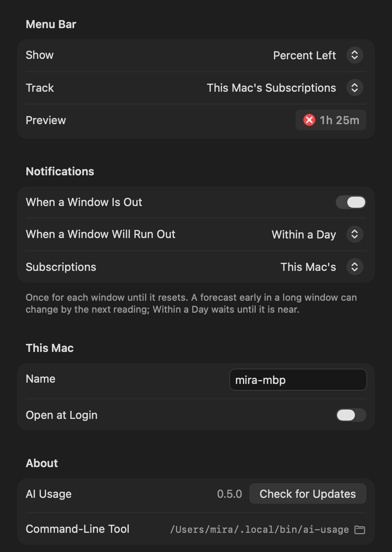
Task: Click the version number 0.5.0
Action: (229, 494)
